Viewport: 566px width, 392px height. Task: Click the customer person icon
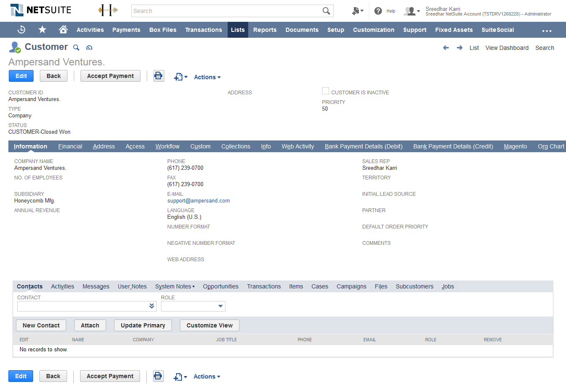15,47
